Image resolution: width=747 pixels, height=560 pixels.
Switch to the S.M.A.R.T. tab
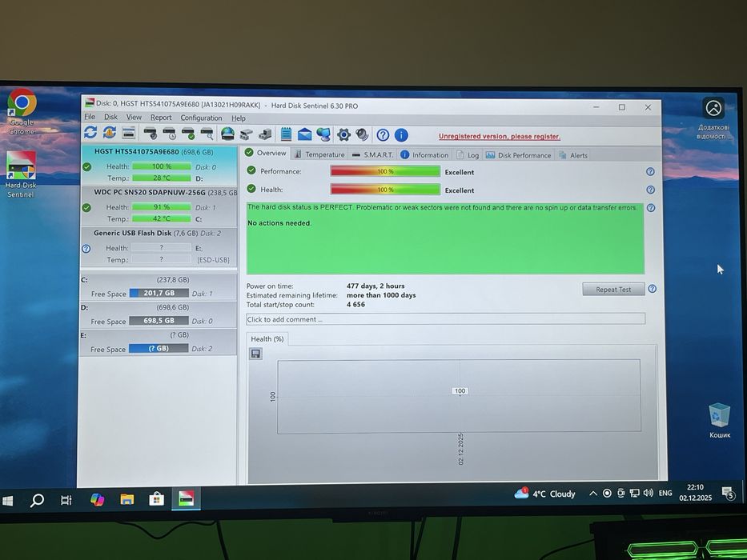click(373, 154)
